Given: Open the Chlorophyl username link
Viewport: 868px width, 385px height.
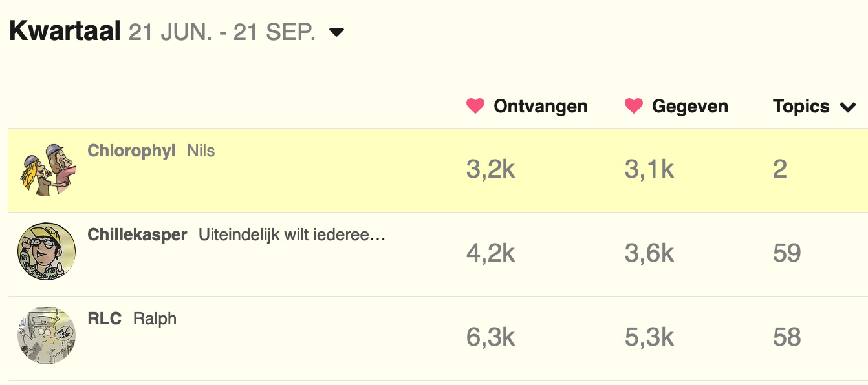Looking at the screenshot, I should (131, 151).
